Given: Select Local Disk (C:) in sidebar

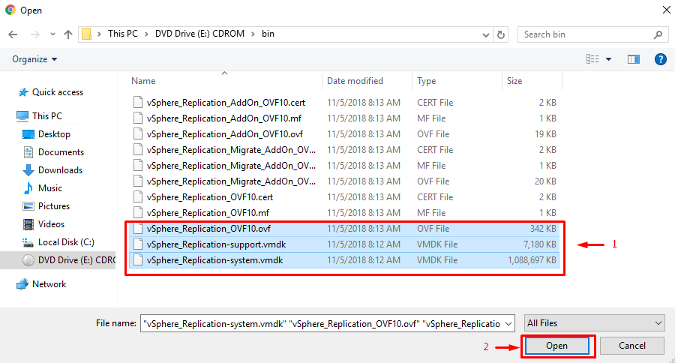Looking at the screenshot, I should pos(59,242).
